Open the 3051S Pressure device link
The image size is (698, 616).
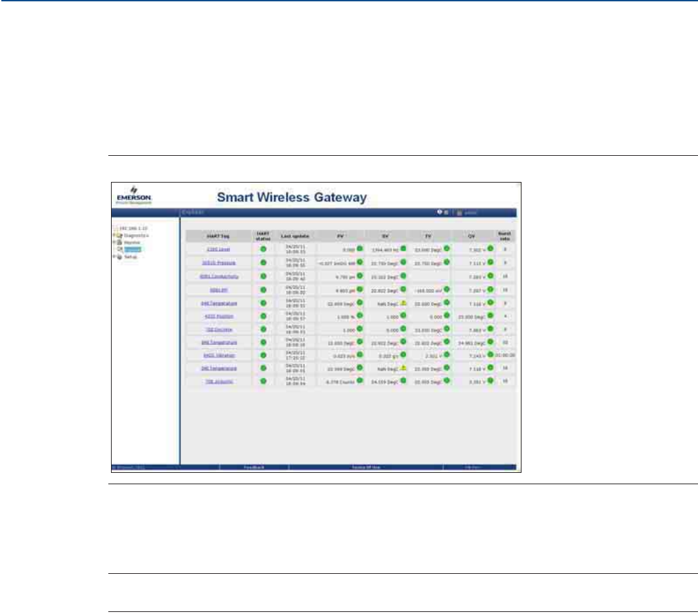tap(219, 263)
